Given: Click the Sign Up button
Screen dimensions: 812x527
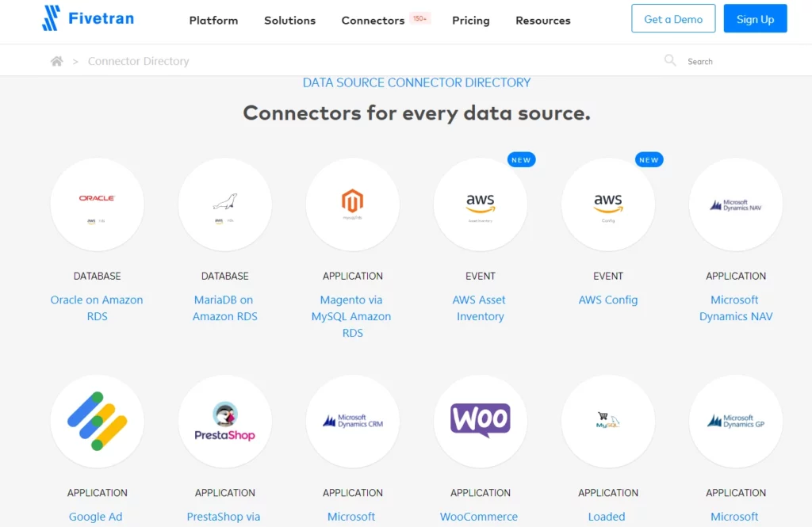Looking at the screenshot, I should (755, 19).
